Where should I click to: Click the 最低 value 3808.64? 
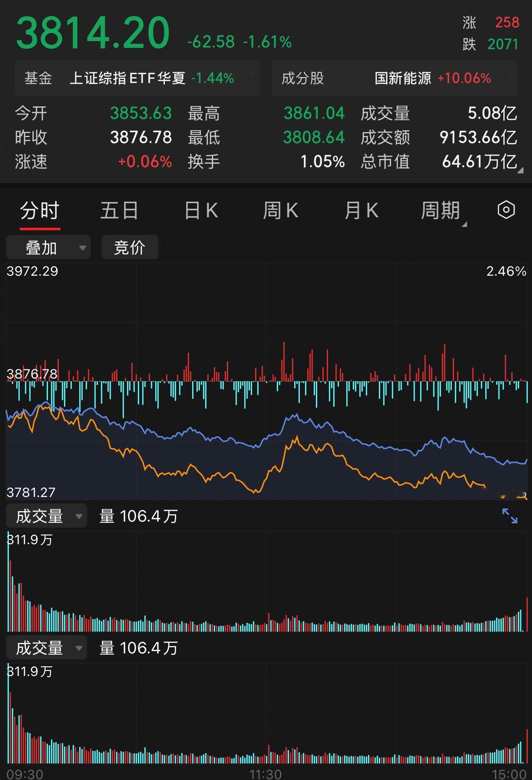pos(314,137)
